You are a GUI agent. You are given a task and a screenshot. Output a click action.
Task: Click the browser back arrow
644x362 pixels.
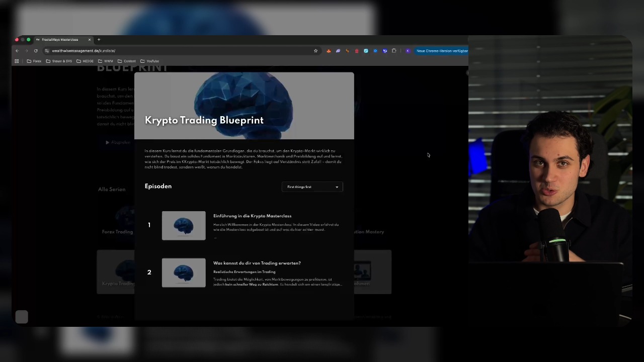(17, 51)
